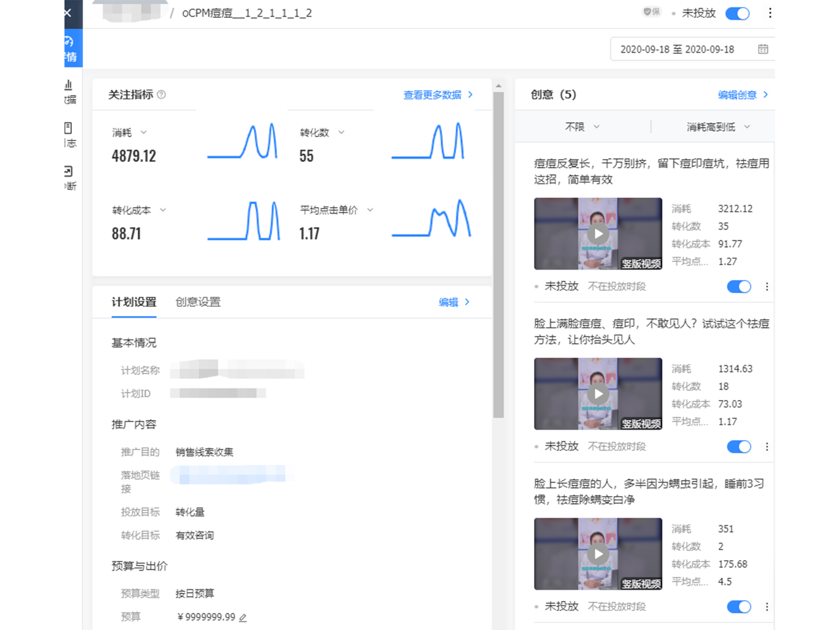840x630 pixels.
Task: Disable the first creative's delivery toggle
Action: pos(738,287)
